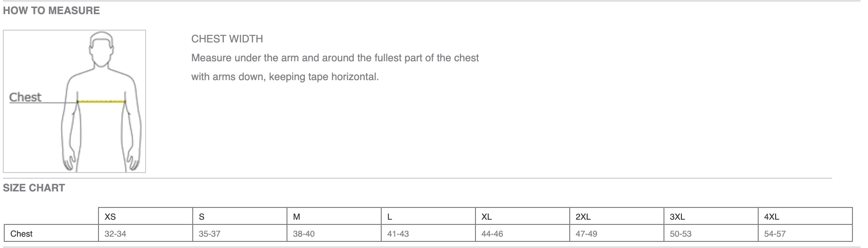This screenshot has height=248, width=868.
Task: Select the 4XL size column header
Action: point(771,217)
